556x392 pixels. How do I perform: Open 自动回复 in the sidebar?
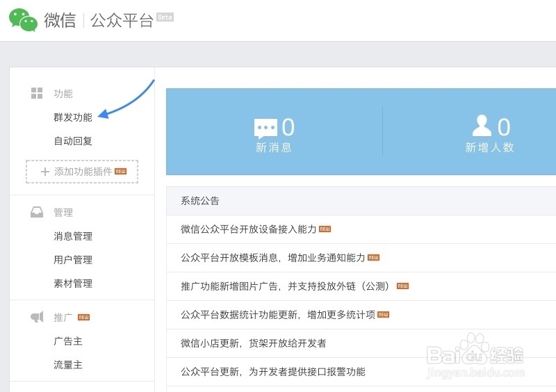coord(73,141)
